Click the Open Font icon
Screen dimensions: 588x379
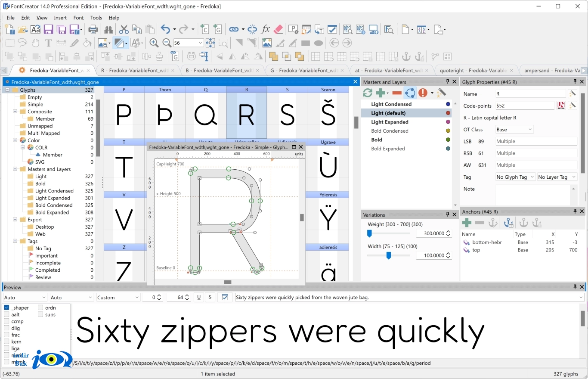(x=22, y=29)
